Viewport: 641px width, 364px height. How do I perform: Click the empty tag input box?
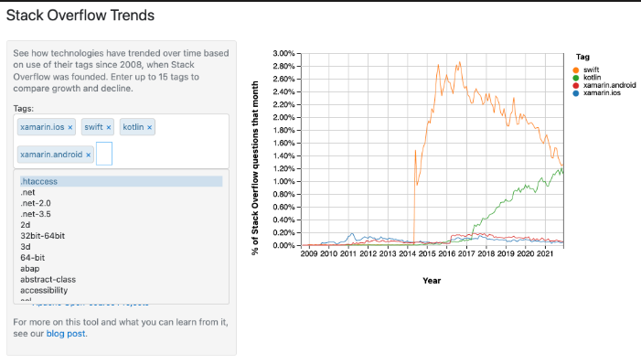pyautogui.click(x=104, y=154)
